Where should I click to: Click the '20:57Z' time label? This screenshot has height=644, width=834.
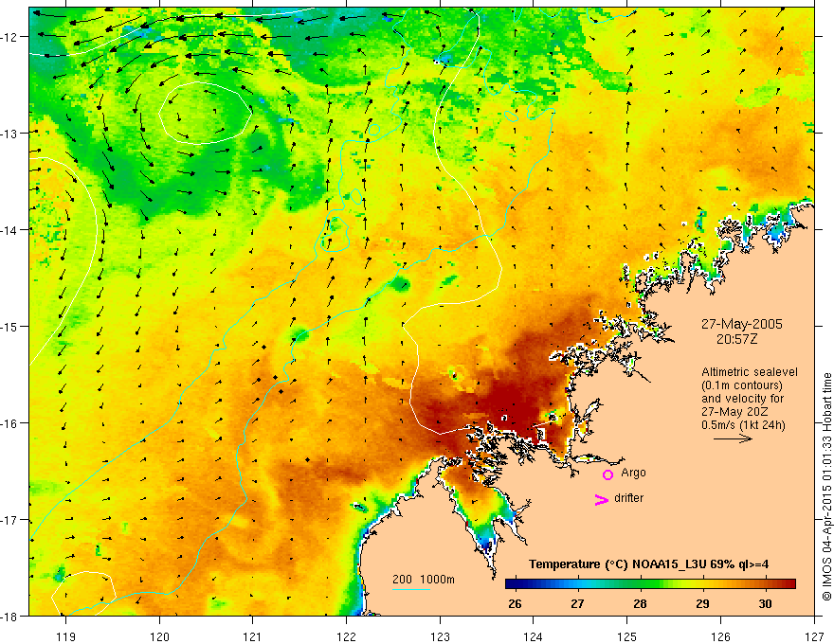[736, 339]
